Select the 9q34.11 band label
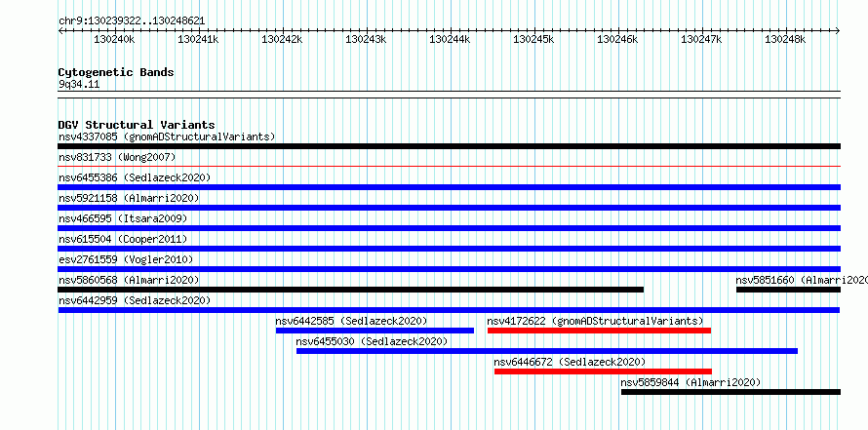This screenshot has height=430, width=868. 79,85
